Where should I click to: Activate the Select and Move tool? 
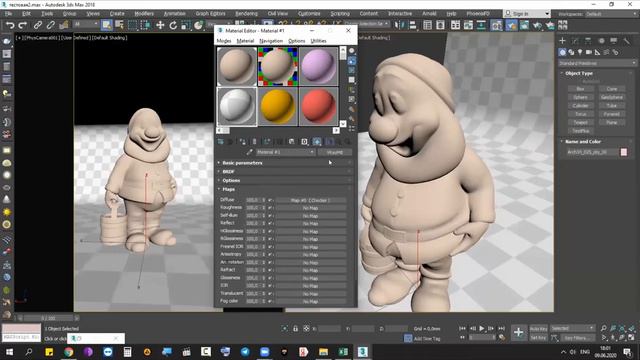click(160, 25)
